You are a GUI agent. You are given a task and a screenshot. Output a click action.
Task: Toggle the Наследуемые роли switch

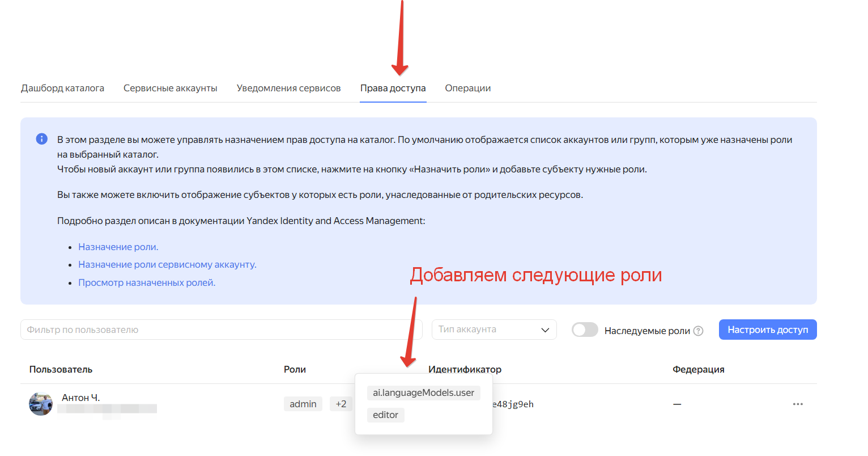pyautogui.click(x=585, y=330)
